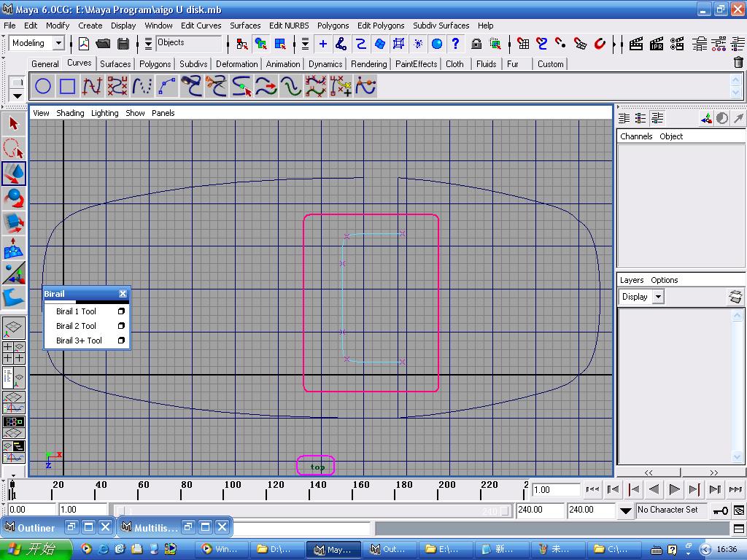Click the current frame field 1.00
Viewport: 747px width, 560px height.
tap(555, 489)
